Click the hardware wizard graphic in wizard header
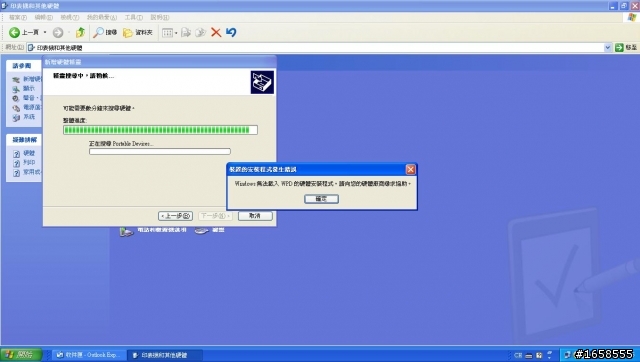This screenshot has height=362, width=640. (x=262, y=82)
